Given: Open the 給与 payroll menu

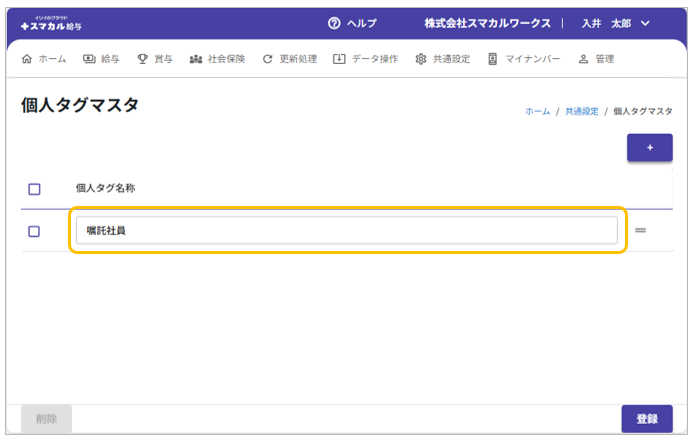Looking at the screenshot, I should [x=101, y=59].
